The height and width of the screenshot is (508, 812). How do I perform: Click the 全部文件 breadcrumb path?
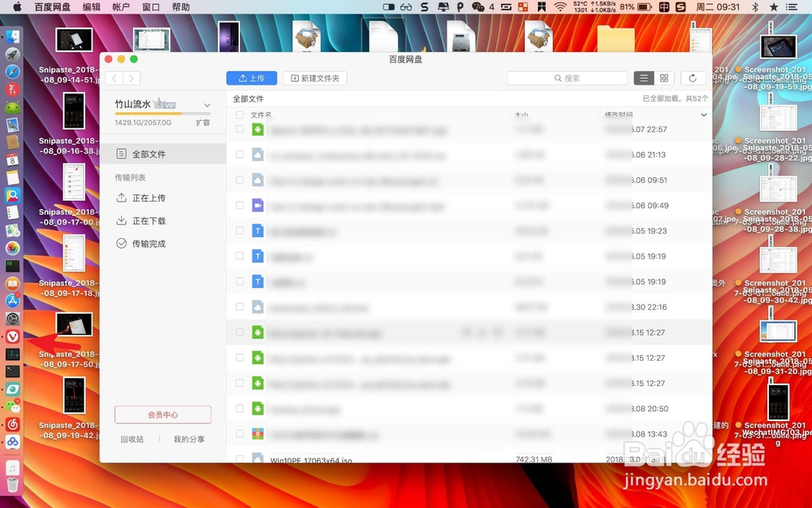248,98
